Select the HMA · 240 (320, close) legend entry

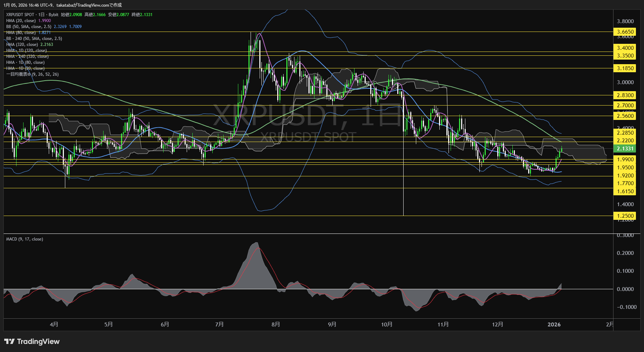(x=26, y=56)
